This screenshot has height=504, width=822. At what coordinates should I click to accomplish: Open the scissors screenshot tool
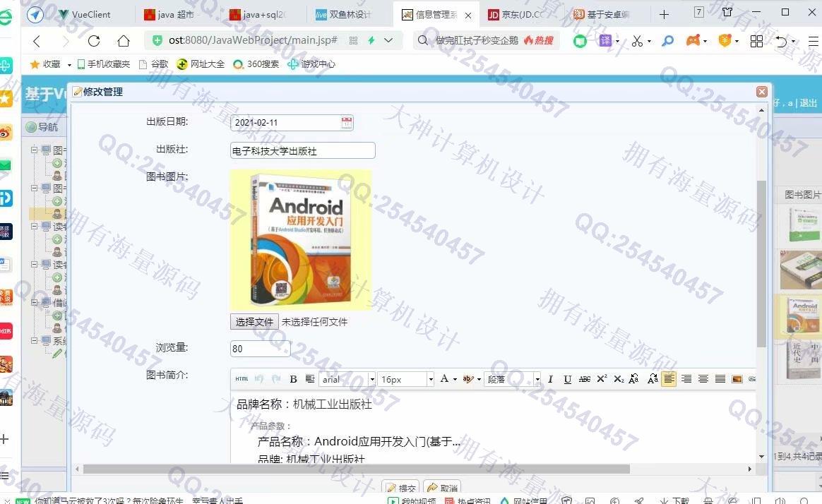point(637,40)
